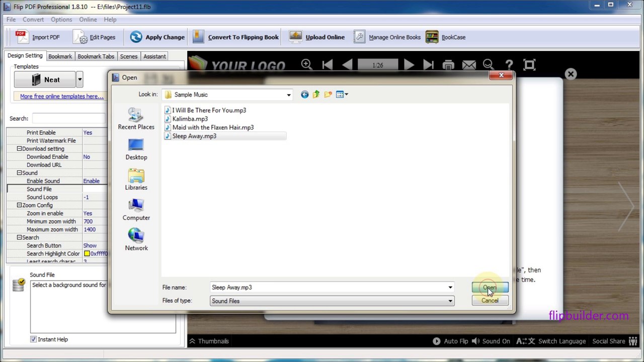Select the Kalimba.mp3 file

pos(186,119)
